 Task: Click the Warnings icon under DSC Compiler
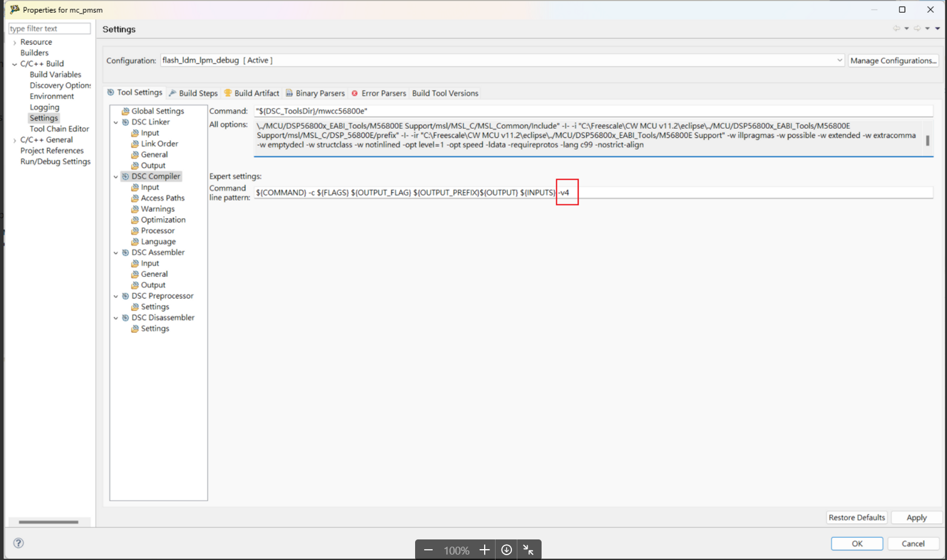(134, 209)
